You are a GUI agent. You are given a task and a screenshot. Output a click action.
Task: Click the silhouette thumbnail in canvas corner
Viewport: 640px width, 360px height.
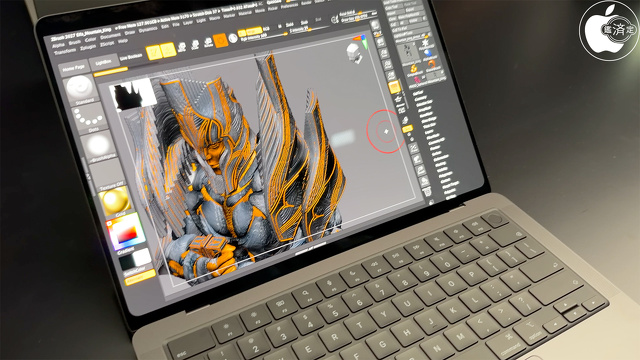tap(134, 94)
